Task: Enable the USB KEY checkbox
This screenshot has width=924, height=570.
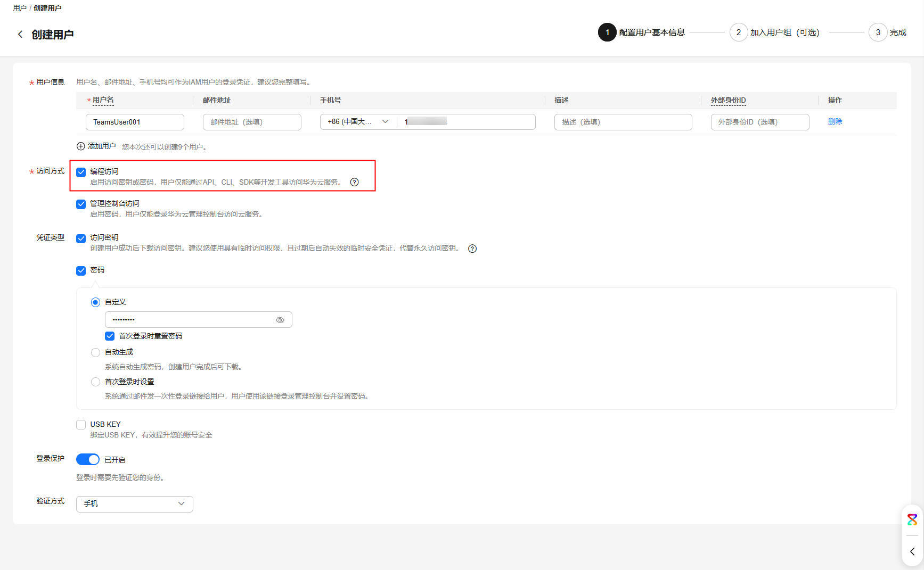Action: (x=81, y=425)
